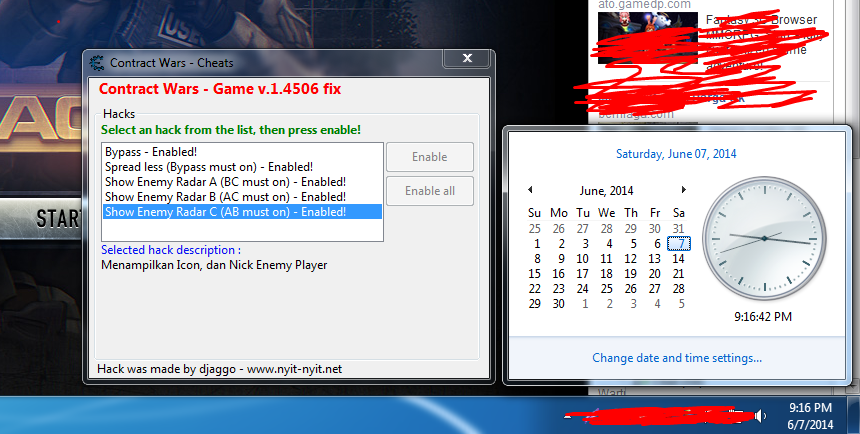Click the Contract Wars - Game v.1.4506 fix heading

220,89
